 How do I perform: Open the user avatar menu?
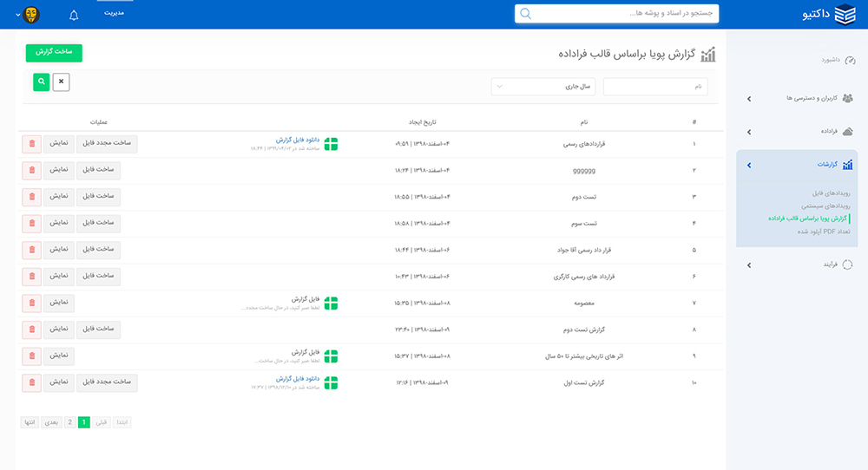click(31, 15)
